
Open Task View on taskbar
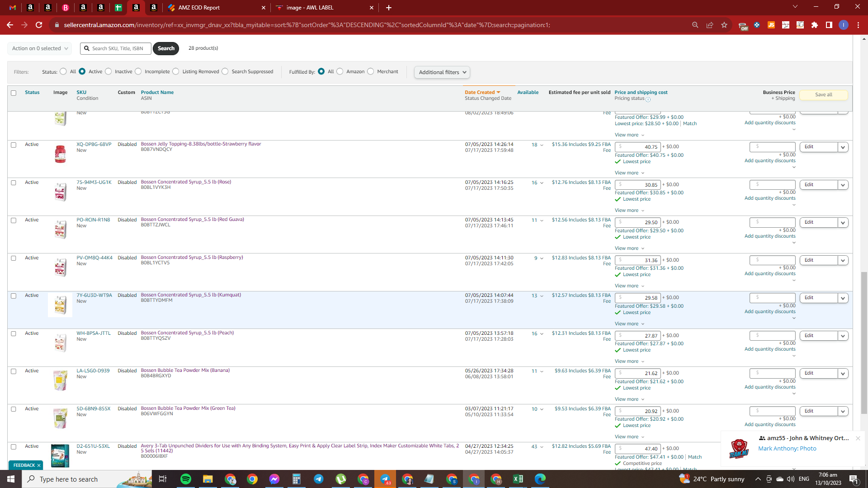[163, 479]
